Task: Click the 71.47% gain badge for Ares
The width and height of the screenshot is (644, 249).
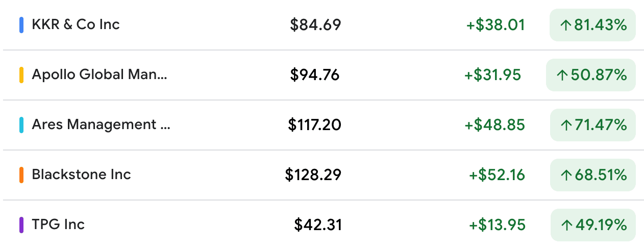Action: click(x=592, y=125)
